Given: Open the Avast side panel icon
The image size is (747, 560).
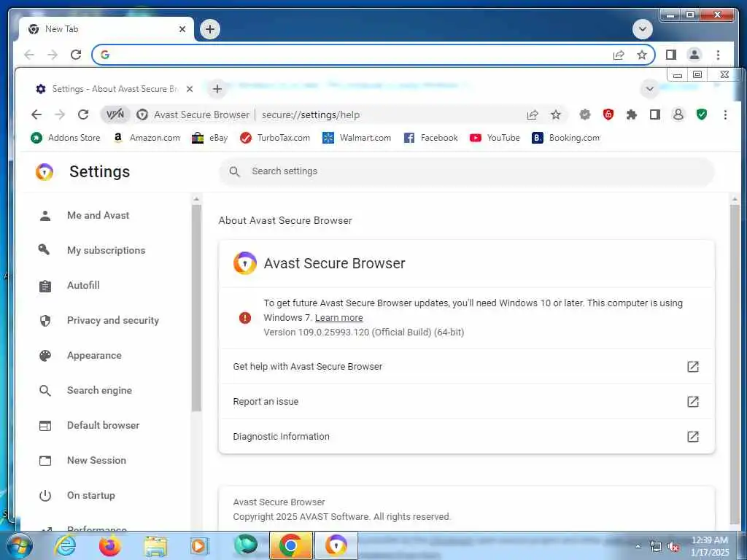Looking at the screenshot, I should point(655,114).
